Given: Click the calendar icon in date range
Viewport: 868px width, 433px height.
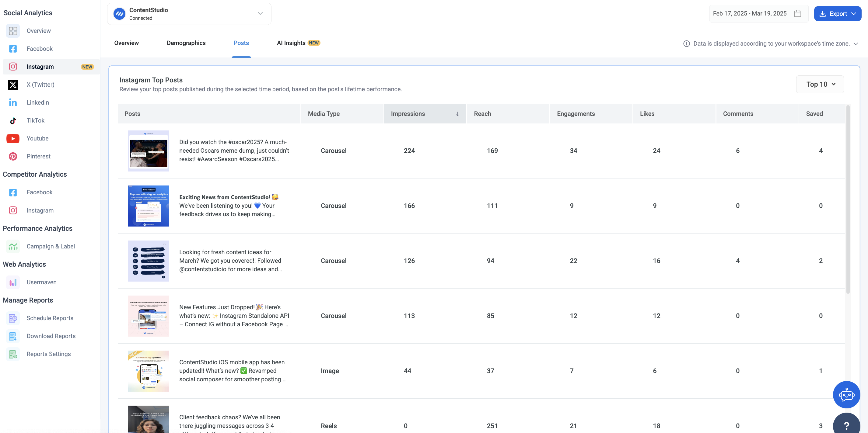Looking at the screenshot, I should click(798, 13).
